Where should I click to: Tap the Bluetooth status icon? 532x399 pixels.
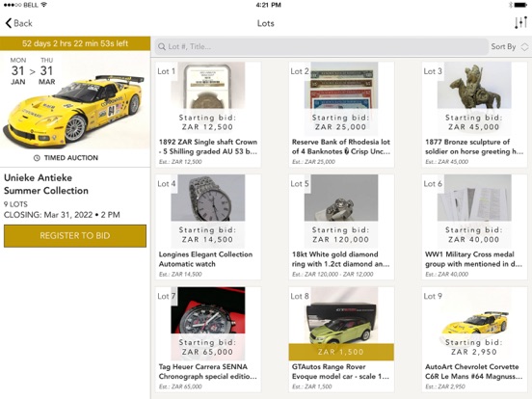(x=511, y=5)
